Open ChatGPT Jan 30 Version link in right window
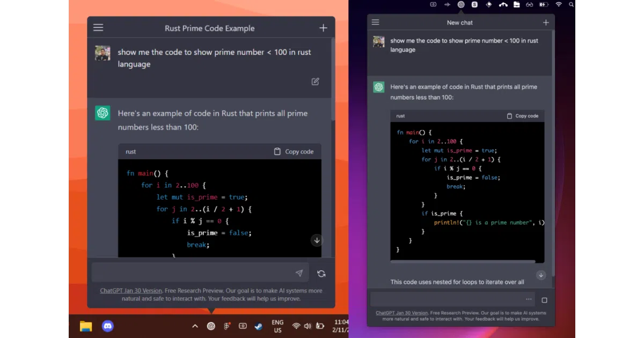The width and height of the screenshot is (644, 338). coord(402,313)
